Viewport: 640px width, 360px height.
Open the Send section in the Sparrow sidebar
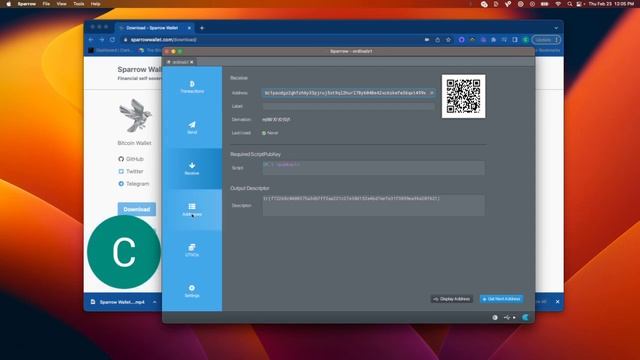click(192, 128)
